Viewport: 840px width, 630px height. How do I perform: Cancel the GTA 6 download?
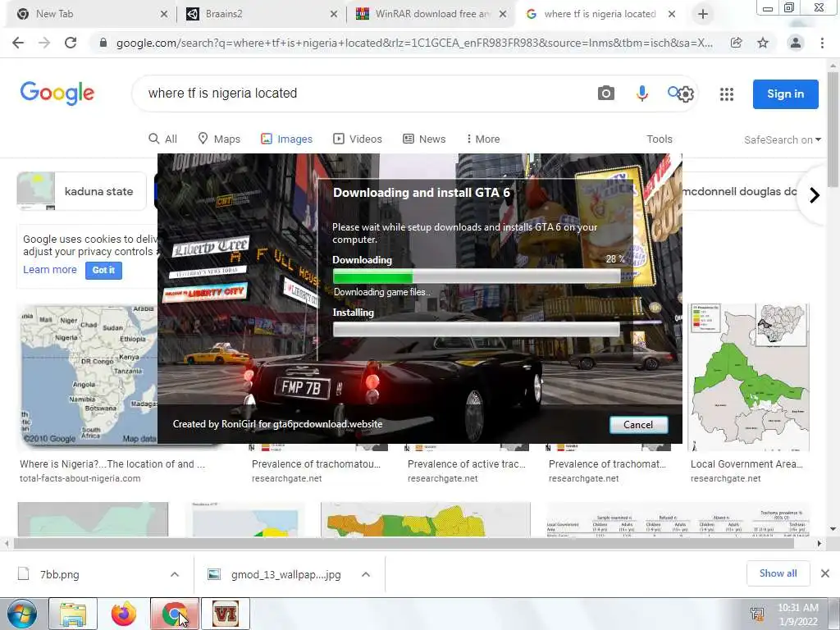pos(638,424)
